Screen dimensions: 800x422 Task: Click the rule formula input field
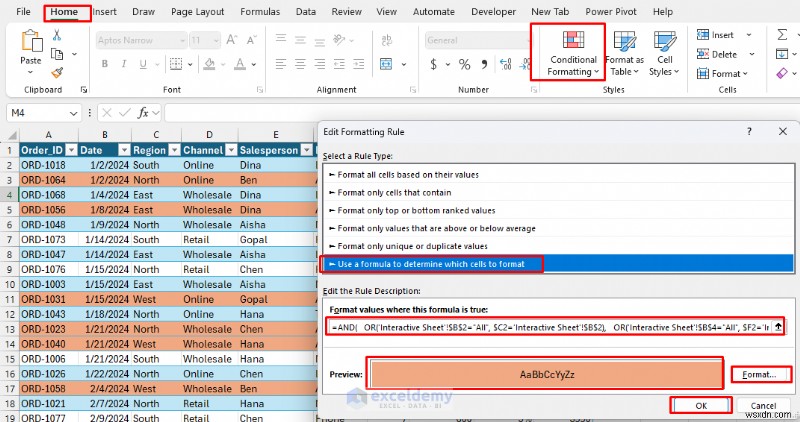pos(550,327)
